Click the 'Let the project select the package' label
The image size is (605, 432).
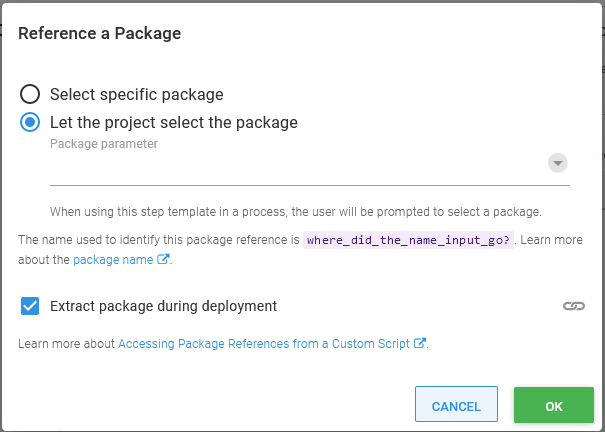pos(174,123)
